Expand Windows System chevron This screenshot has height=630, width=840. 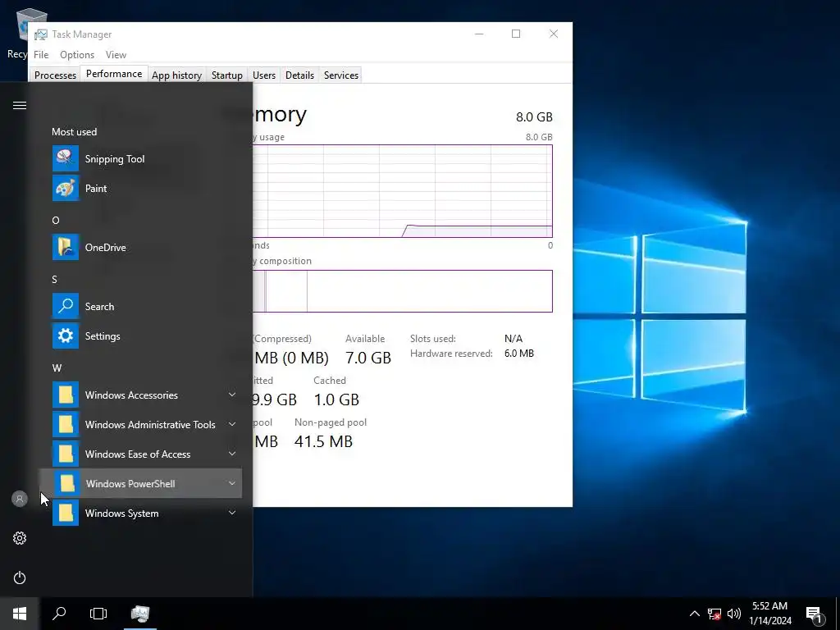tap(232, 513)
